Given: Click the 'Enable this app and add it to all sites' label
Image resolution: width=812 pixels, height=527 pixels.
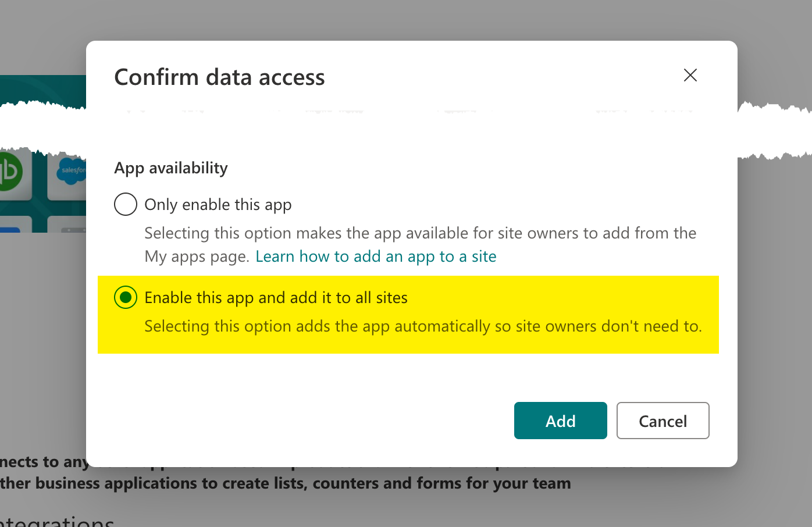Looking at the screenshot, I should pyautogui.click(x=276, y=298).
